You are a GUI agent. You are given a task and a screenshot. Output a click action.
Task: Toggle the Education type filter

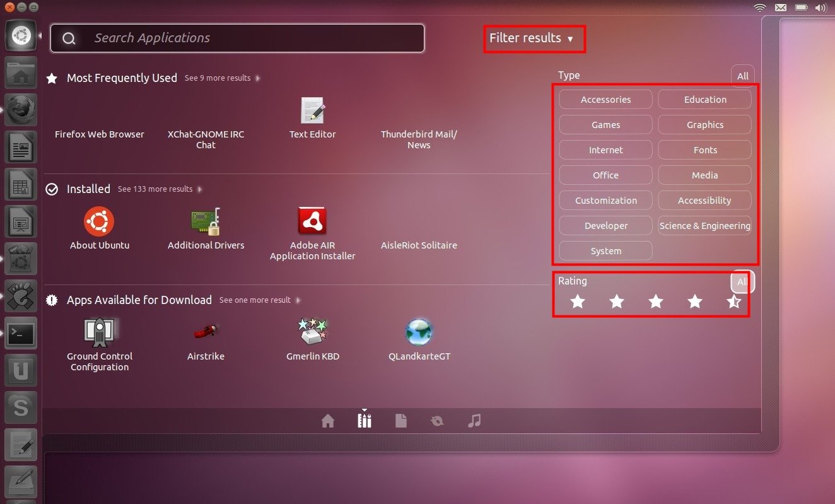click(x=705, y=100)
